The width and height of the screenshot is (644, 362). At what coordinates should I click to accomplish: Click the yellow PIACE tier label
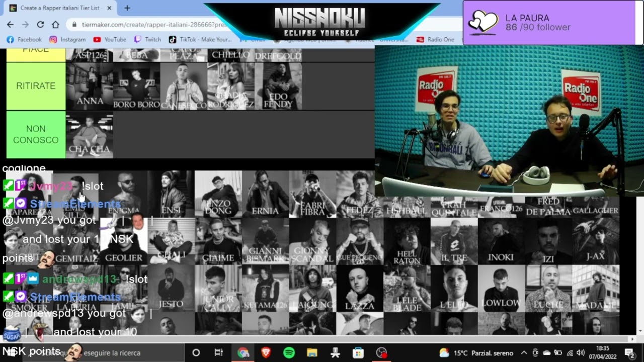[x=36, y=55]
